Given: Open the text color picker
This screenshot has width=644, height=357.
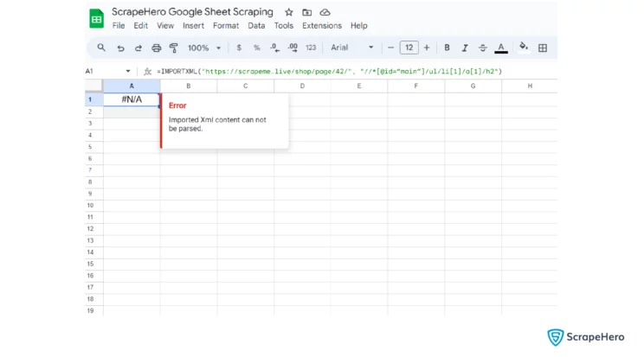Looking at the screenshot, I should pyautogui.click(x=501, y=48).
